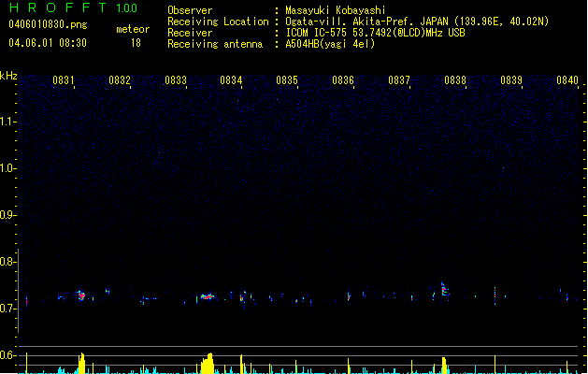Click the 0832 time marker
This screenshot has height=374, width=588.
pos(120,79)
